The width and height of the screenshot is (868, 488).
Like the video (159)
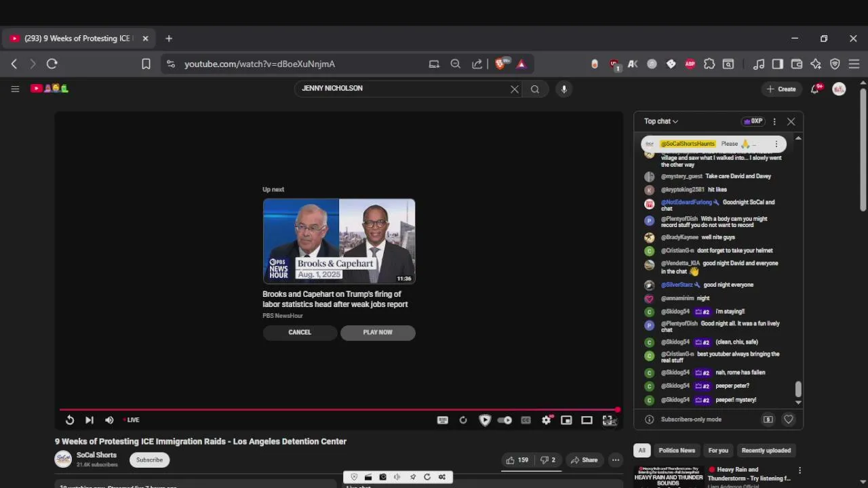[517, 460]
